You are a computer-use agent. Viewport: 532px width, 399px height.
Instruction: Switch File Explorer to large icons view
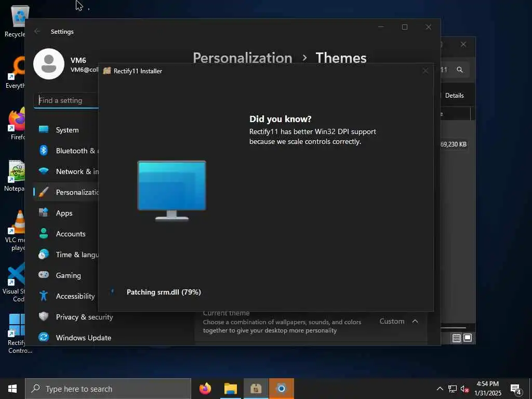coord(468,338)
